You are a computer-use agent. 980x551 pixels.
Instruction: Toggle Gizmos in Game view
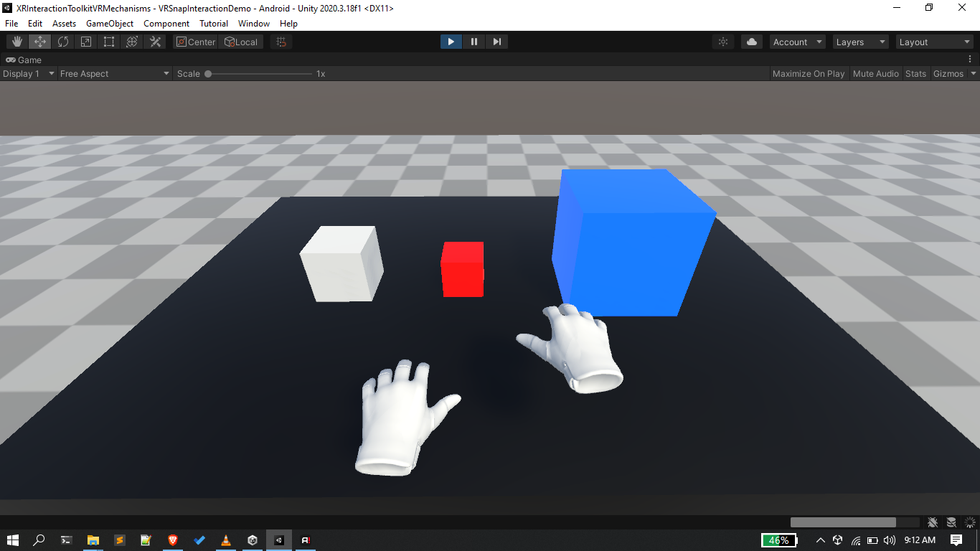point(948,73)
